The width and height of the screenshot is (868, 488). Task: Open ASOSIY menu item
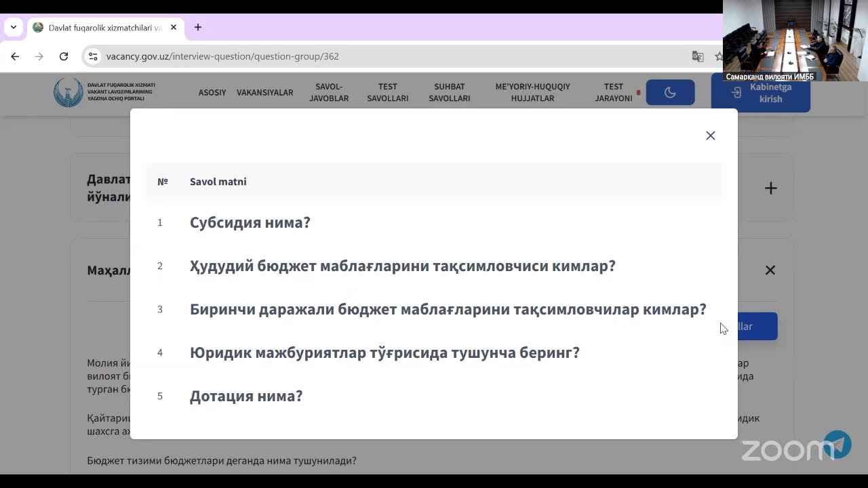pyautogui.click(x=212, y=93)
